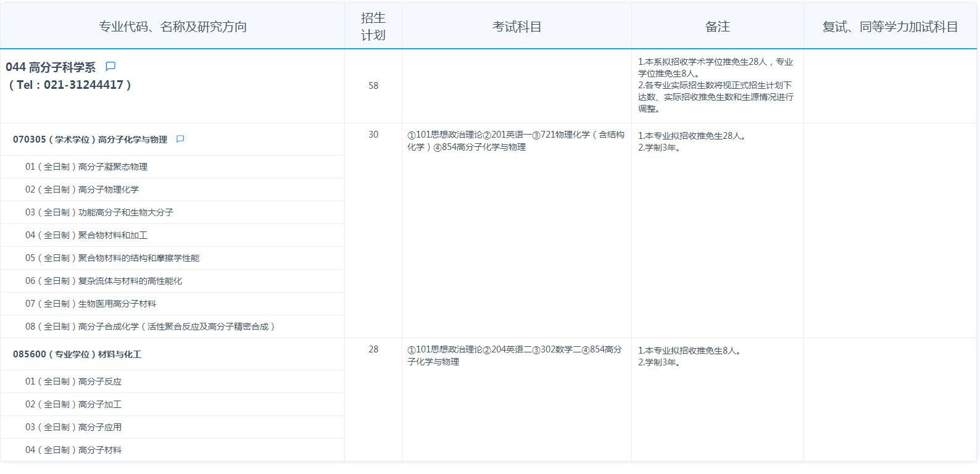Select direction 01 高分子凝聚态物理
The height and width of the screenshot is (474, 980).
[86, 167]
